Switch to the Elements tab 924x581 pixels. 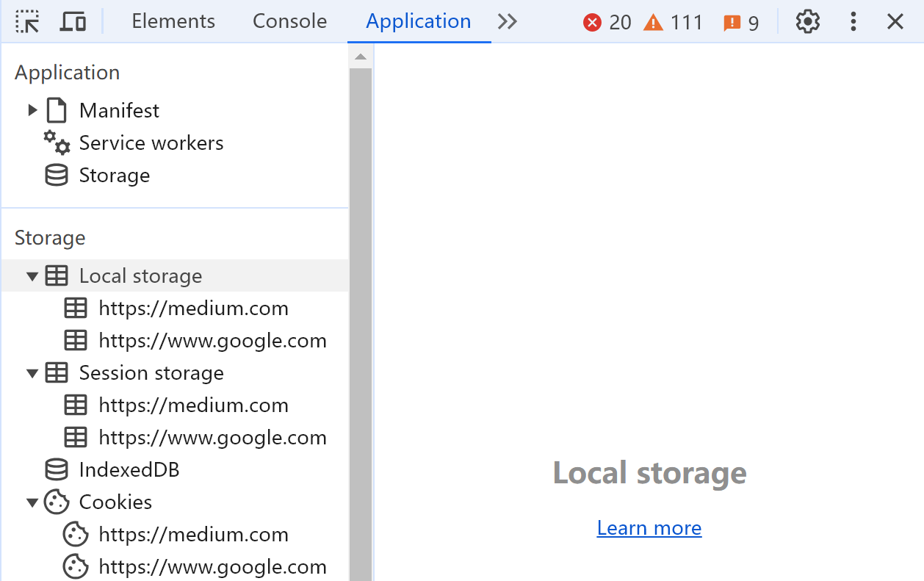[173, 22]
